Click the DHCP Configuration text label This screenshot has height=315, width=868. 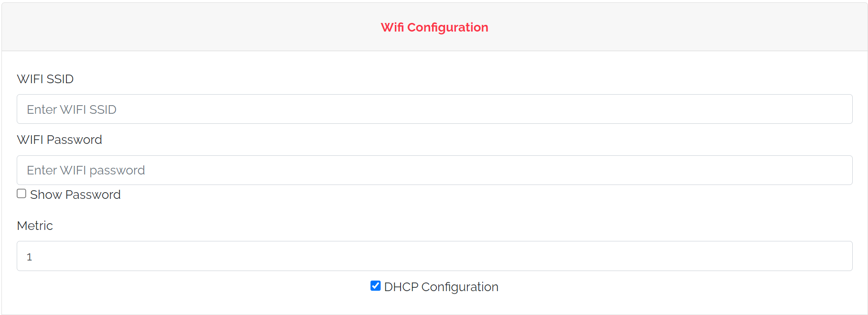click(441, 286)
